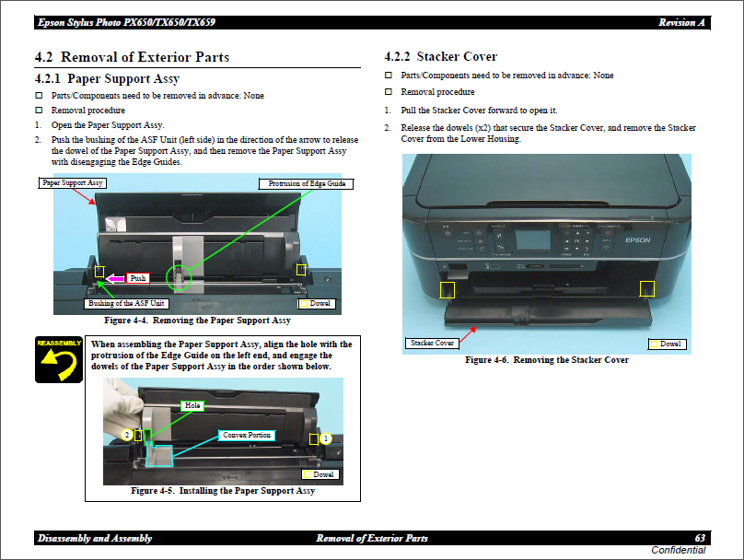The image size is (744, 560).
Task: Click the EPSON logo on the printer photo
Action: pos(637,240)
